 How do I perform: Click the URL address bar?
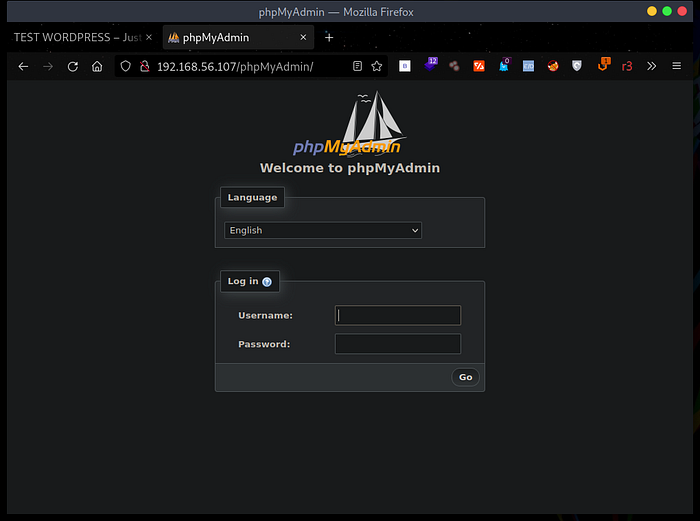pyautogui.click(x=250, y=66)
